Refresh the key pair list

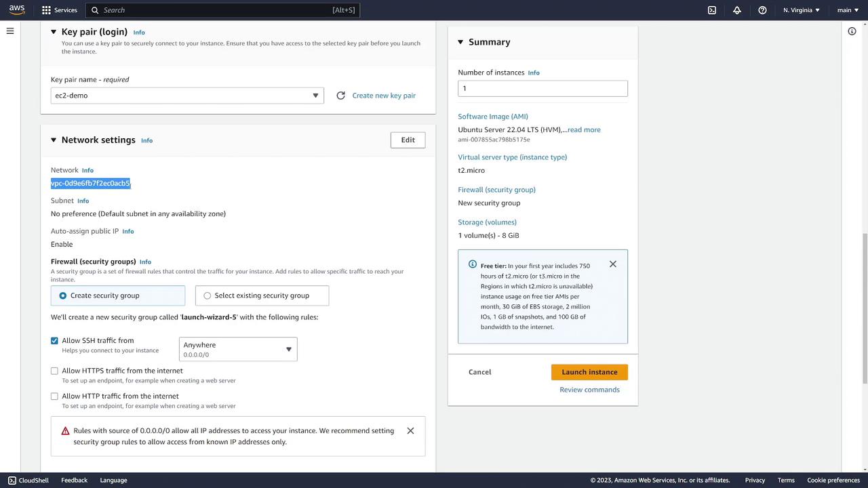pos(340,96)
